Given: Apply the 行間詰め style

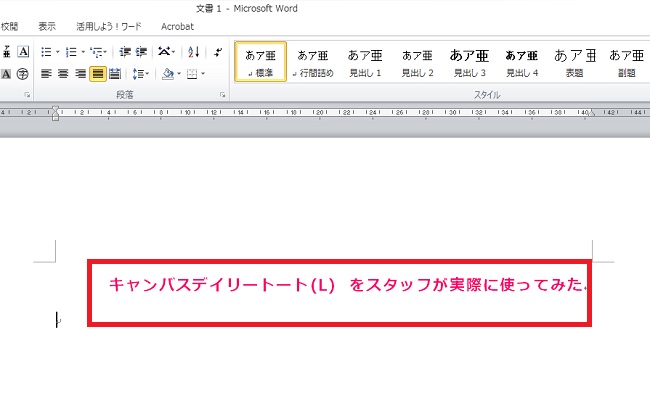Looking at the screenshot, I should point(313,61).
